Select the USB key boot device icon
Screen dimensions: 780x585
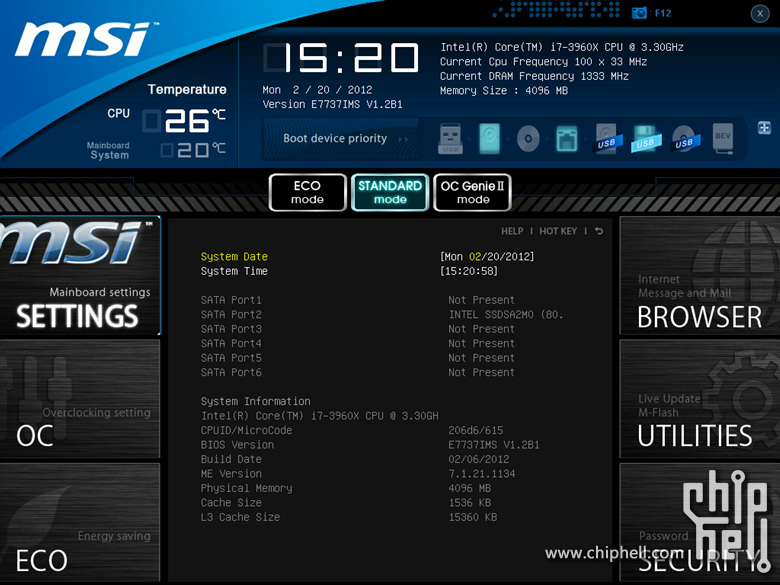450,139
